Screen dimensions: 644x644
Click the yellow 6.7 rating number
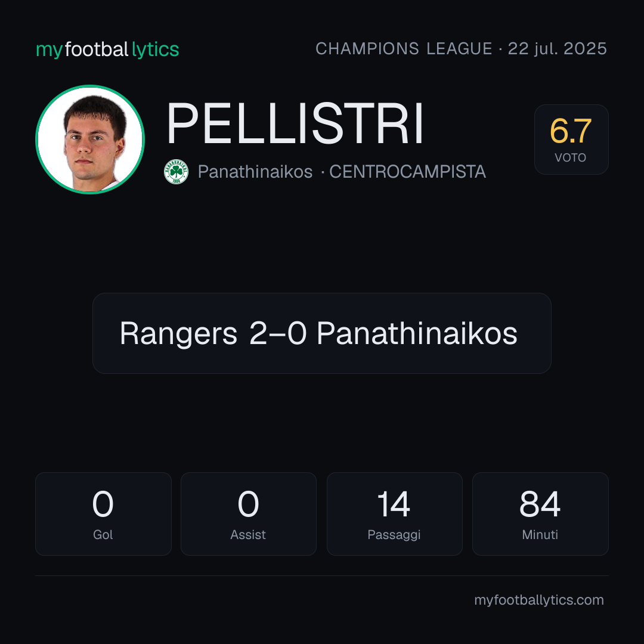pos(571,131)
